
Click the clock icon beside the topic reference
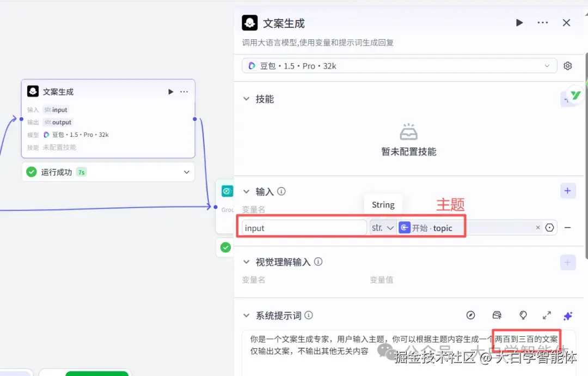pos(549,227)
